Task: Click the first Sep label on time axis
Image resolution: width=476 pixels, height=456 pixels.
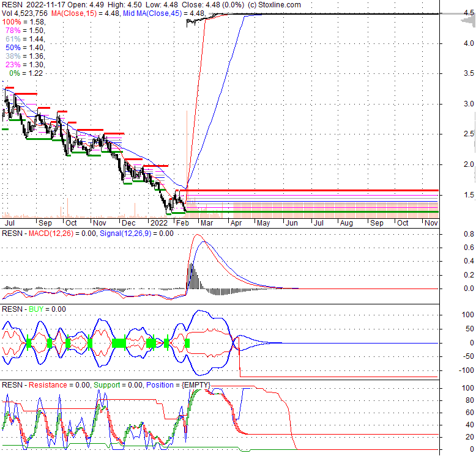Action: 45,223
